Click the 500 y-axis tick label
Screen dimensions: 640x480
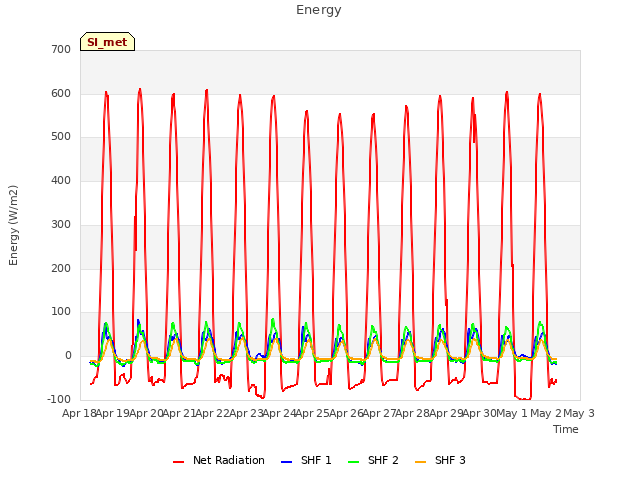pos(61,137)
